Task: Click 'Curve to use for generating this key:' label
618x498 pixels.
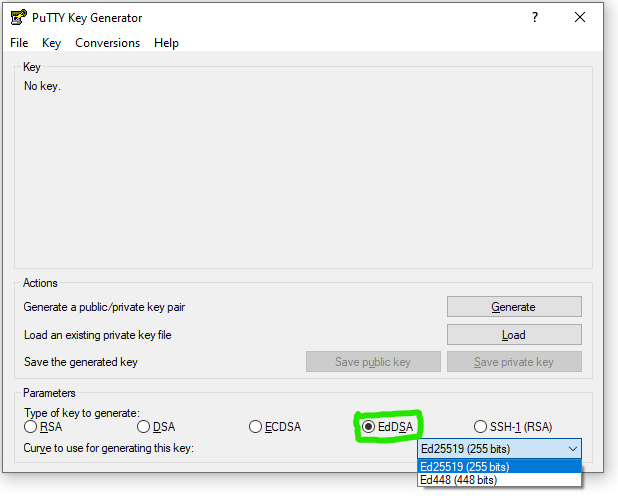Action: pos(109,448)
